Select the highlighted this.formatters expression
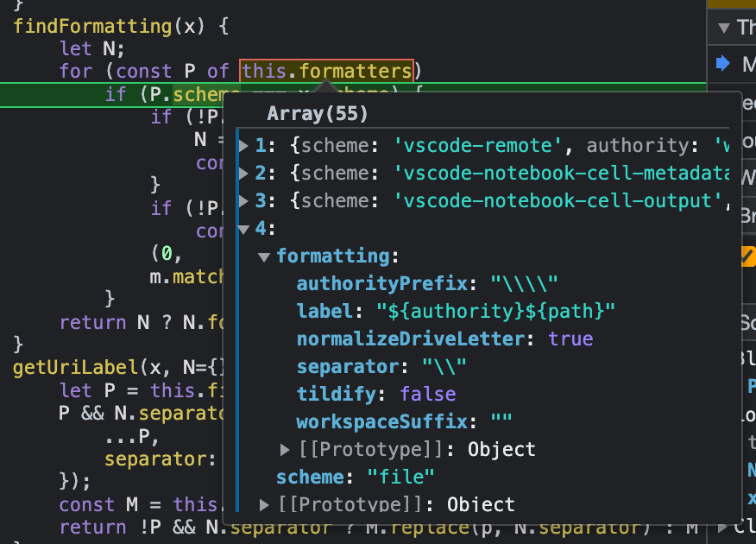 [x=325, y=71]
